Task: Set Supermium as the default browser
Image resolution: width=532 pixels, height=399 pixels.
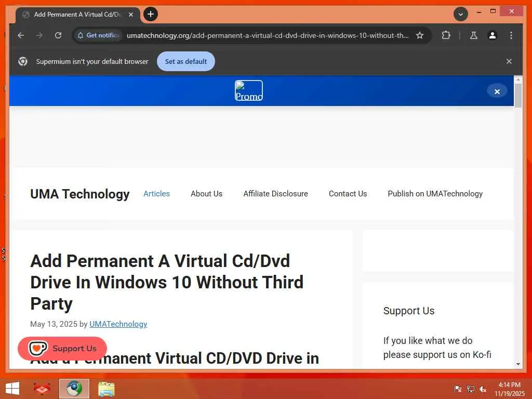Action: tap(185, 61)
